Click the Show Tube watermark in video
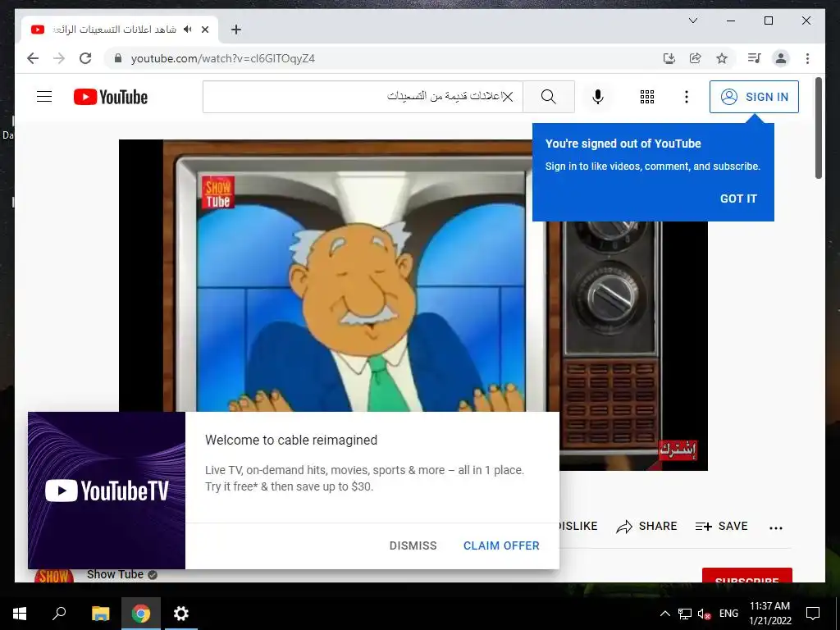Screen dimensions: 840x630 coord(218,194)
